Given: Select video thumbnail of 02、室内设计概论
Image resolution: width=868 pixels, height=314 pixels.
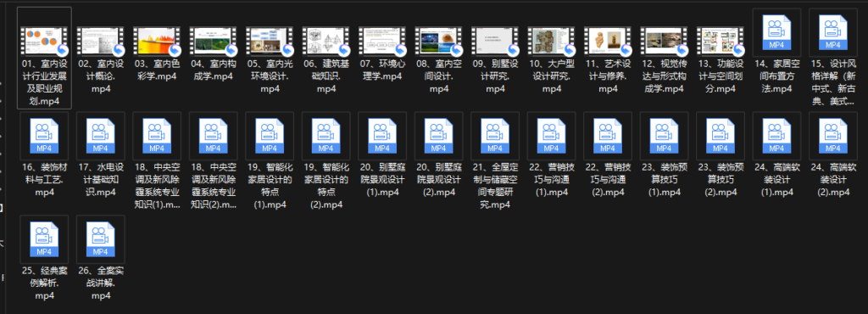Looking at the screenshot, I should point(101,41).
